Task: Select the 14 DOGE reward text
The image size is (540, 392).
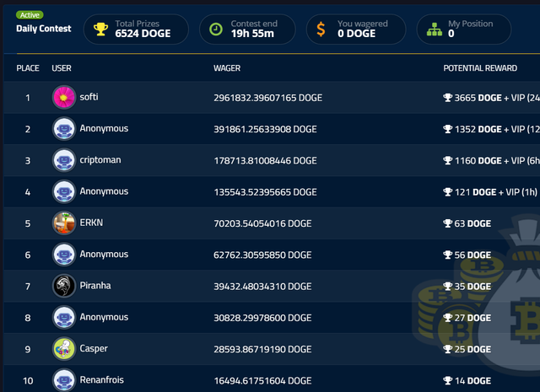Action: [472, 381]
